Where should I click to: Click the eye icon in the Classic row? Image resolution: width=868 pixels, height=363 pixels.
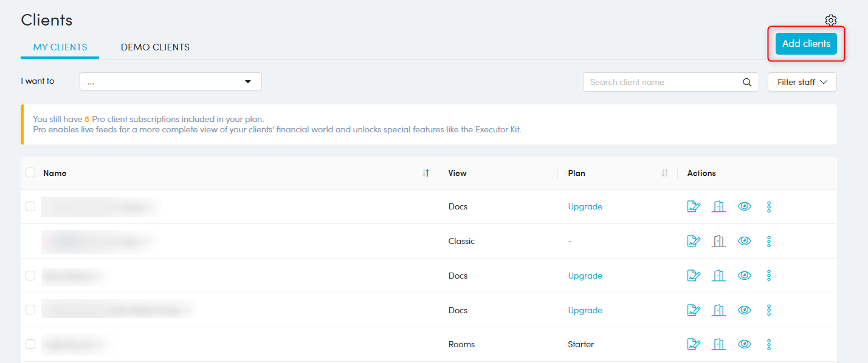click(745, 241)
